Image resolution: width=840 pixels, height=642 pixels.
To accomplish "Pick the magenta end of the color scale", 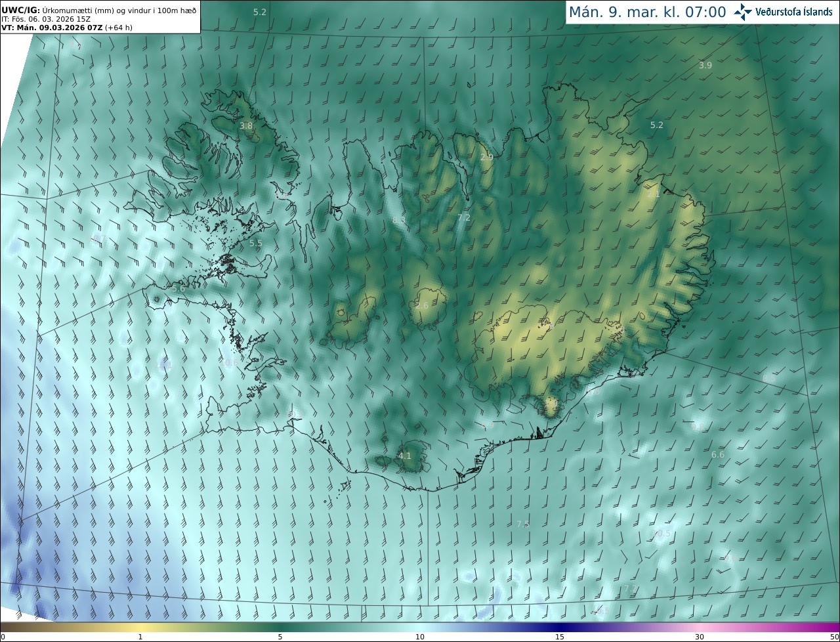I will coord(827,627).
